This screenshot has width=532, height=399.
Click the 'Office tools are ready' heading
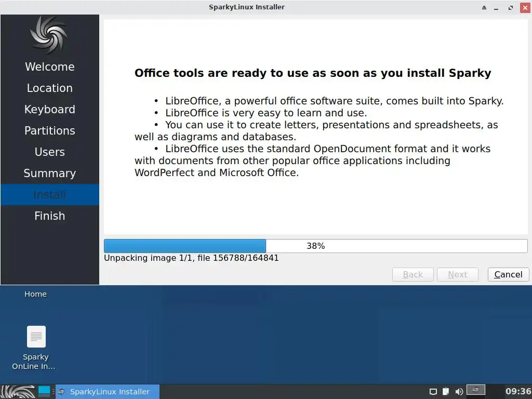(313, 73)
